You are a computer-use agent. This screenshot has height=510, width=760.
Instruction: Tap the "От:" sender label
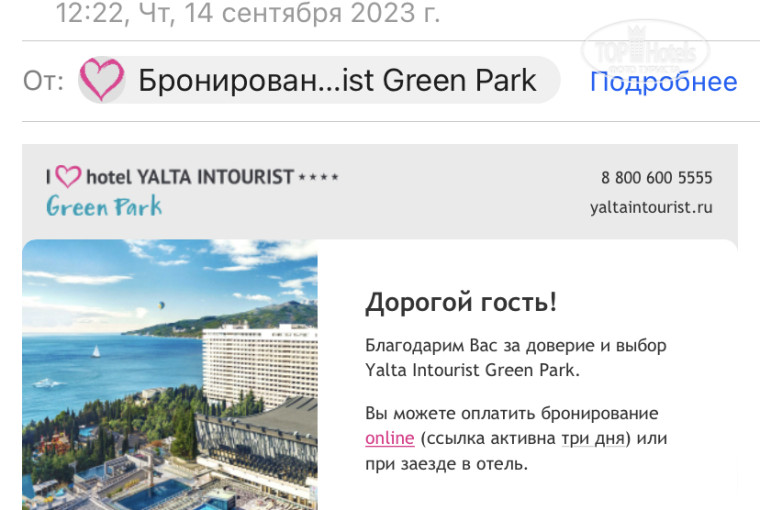(x=43, y=81)
